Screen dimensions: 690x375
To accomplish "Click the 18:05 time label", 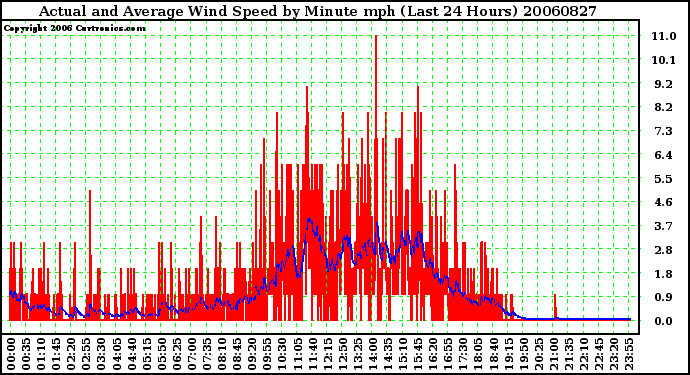I will click(x=478, y=354).
